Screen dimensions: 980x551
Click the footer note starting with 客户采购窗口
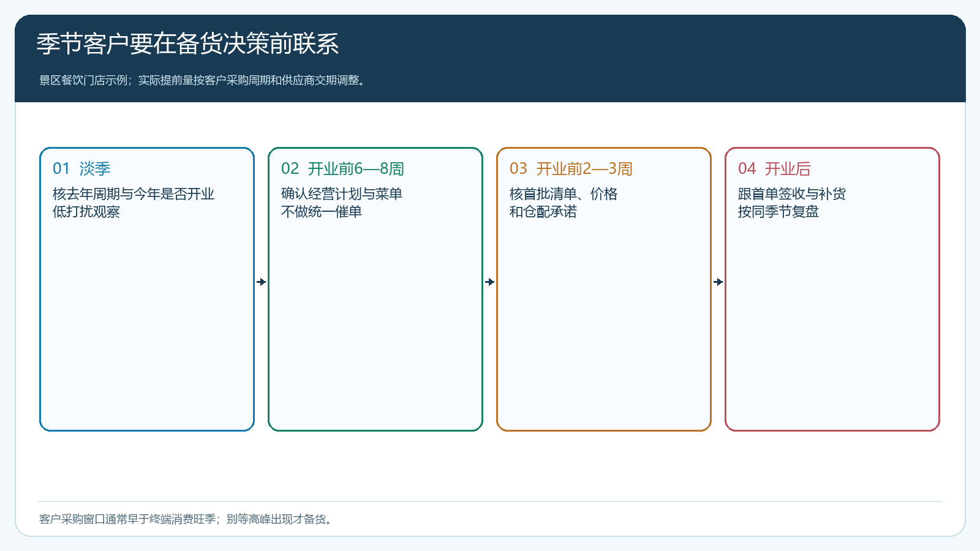(x=187, y=519)
